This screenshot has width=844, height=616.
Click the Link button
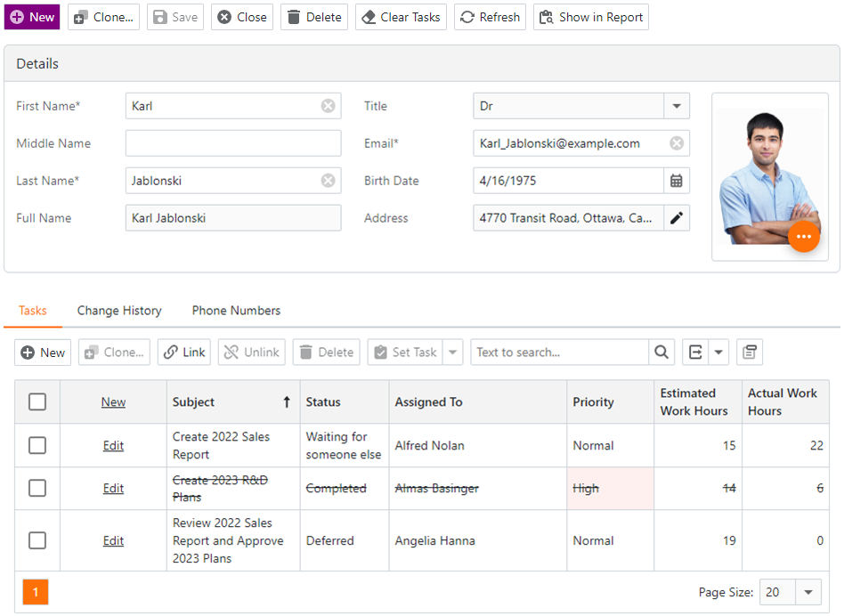tap(184, 353)
